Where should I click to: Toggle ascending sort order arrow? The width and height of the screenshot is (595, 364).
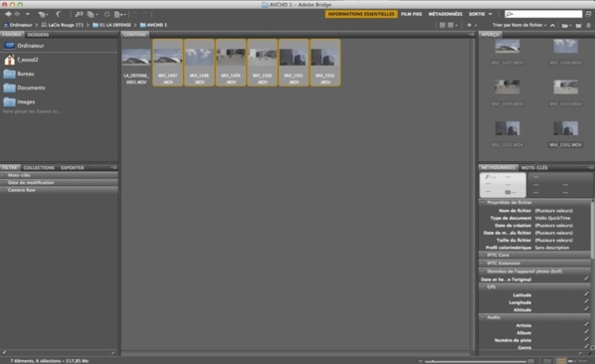click(x=552, y=25)
